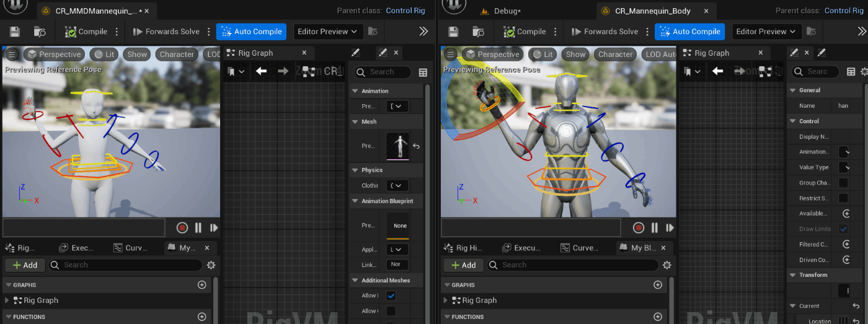Click Show in the right viewport
868x324 pixels.
tap(575, 55)
